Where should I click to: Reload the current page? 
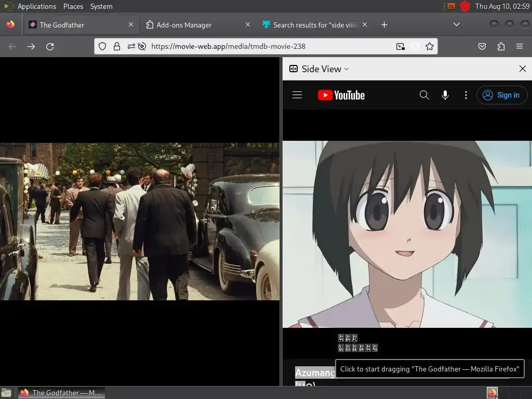tap(50, 46)
